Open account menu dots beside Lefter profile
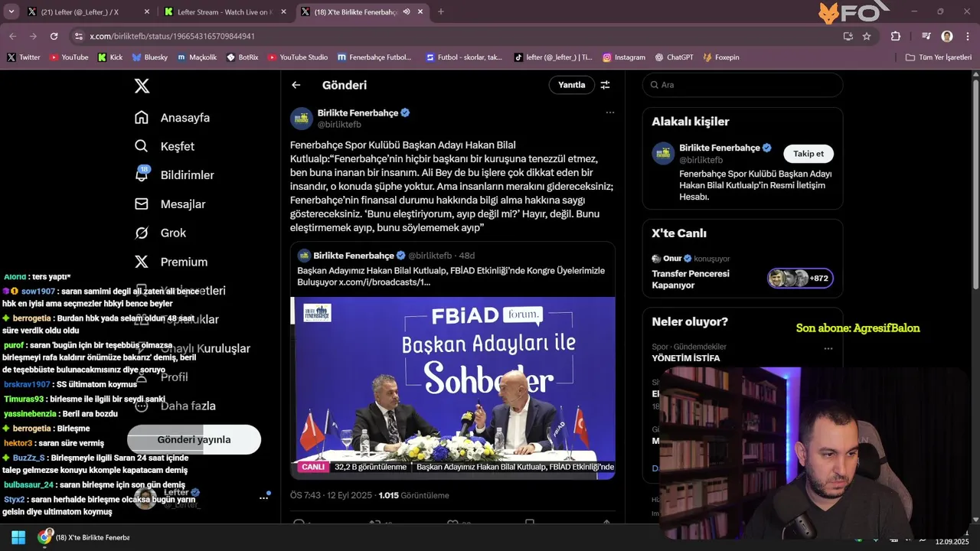The image size is (980, 551). click(x=264, y=497)
